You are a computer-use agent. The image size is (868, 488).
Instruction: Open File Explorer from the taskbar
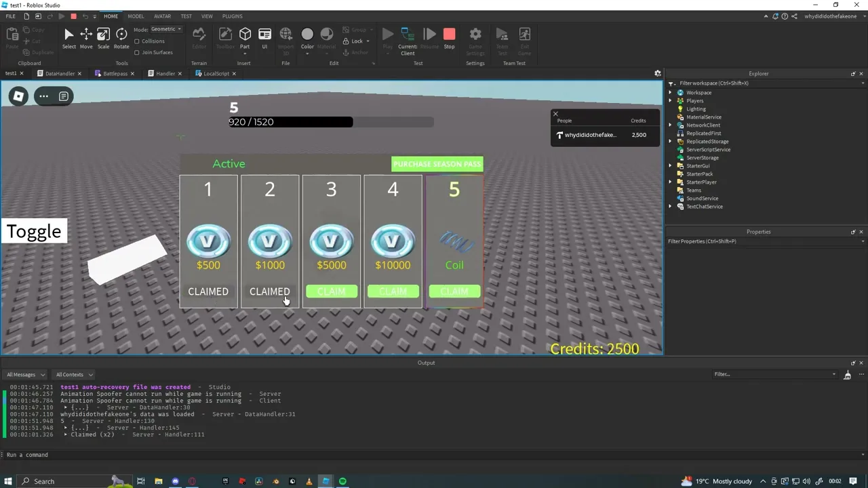coord(158,481)
